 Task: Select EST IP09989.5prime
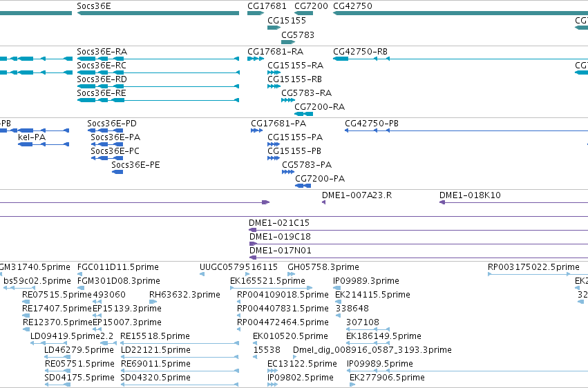pyautogui.click(x=467, y=371)
